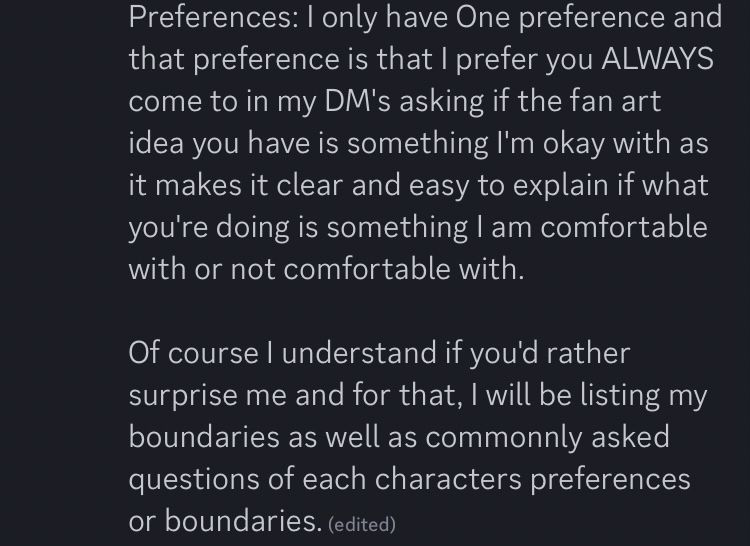
Task: Click the word Preferences: at message start
Action: point(214,17)
